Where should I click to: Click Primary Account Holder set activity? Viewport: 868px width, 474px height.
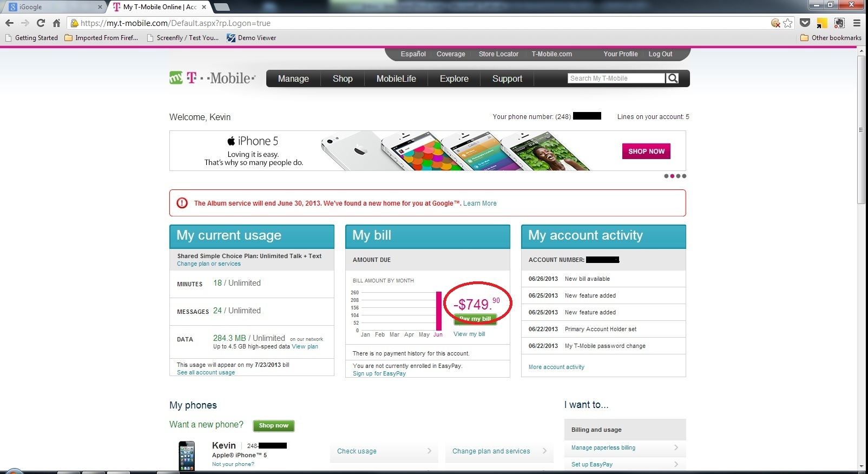pos(600,329)
